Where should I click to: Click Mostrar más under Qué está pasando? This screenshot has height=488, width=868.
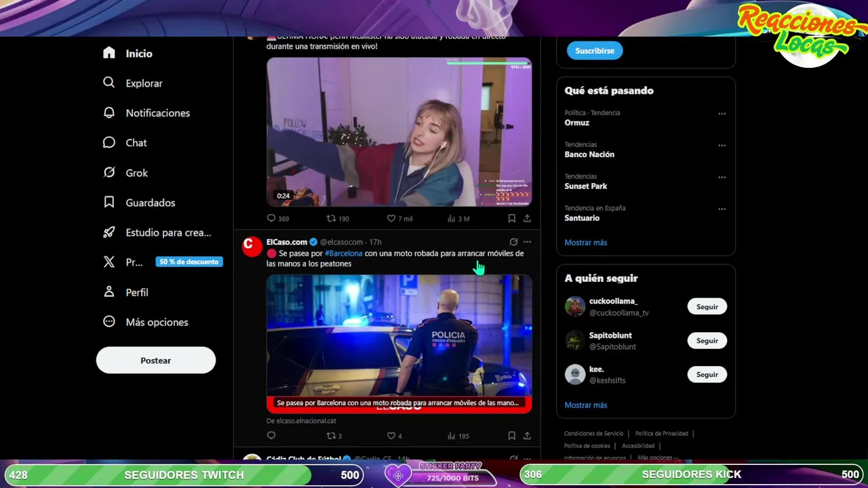[x=586, y=243]
